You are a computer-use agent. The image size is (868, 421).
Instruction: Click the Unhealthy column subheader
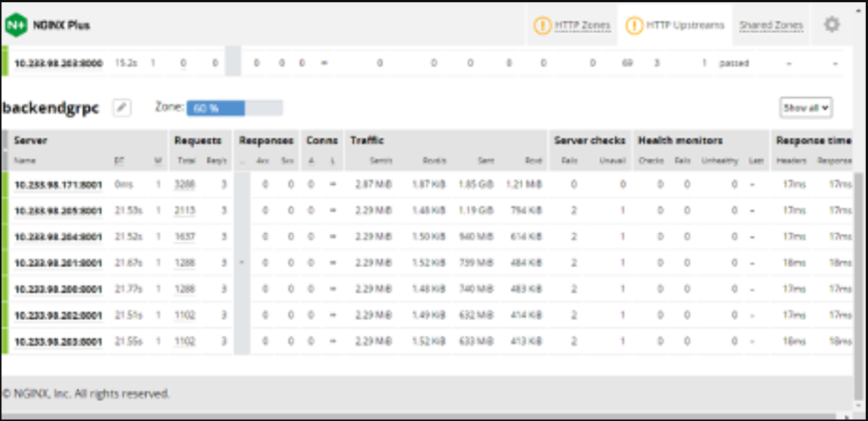click(719, 161)
